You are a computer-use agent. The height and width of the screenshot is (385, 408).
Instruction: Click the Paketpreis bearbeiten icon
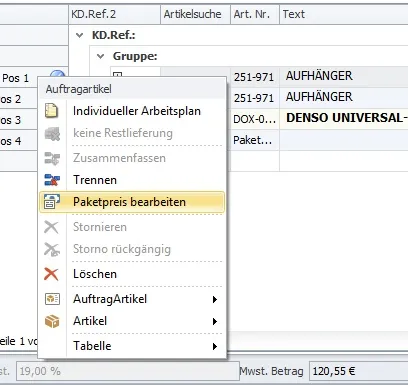tap(52, 202)
